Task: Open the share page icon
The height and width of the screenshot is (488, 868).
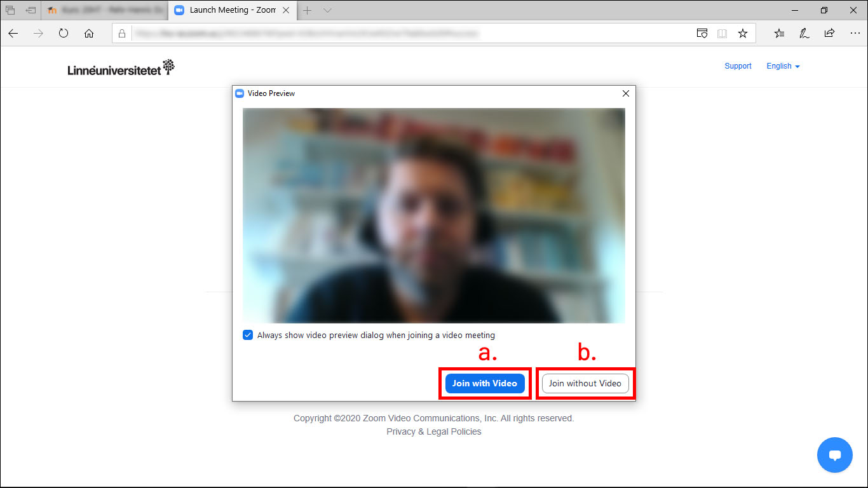Action: (829, 34)
